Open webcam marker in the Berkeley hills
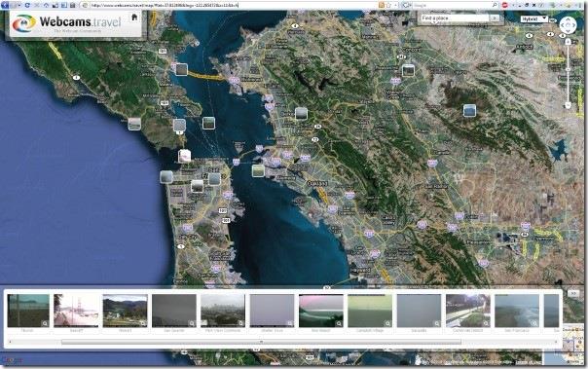 pyautogui.click(x=301, y=113)
